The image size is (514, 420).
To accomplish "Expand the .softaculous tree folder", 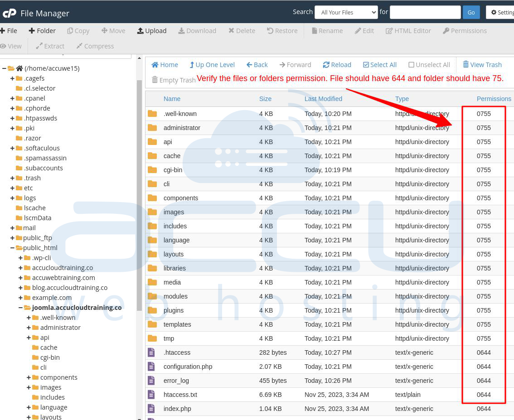I will tap(12, 148).
